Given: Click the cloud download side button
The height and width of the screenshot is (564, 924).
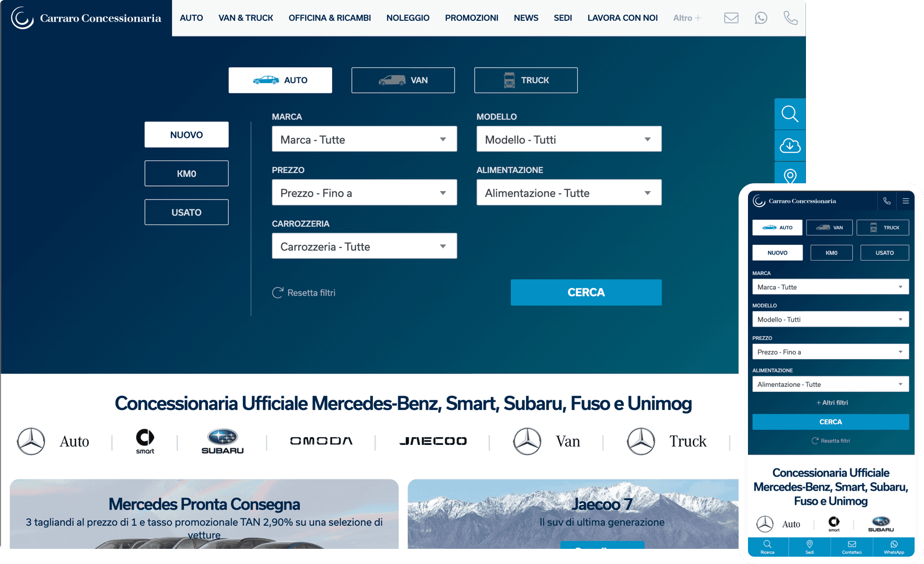Looking at the screenshot, I should pos(790,145).
